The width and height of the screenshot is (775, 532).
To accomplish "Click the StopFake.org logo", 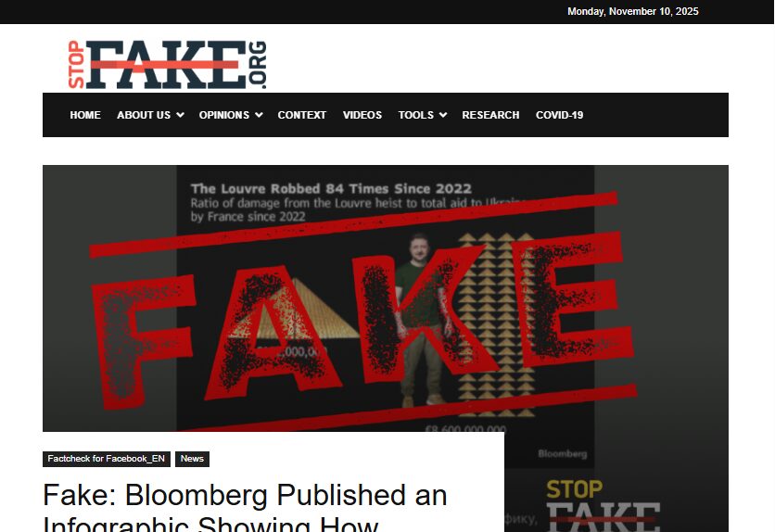I will click(167, 65).
